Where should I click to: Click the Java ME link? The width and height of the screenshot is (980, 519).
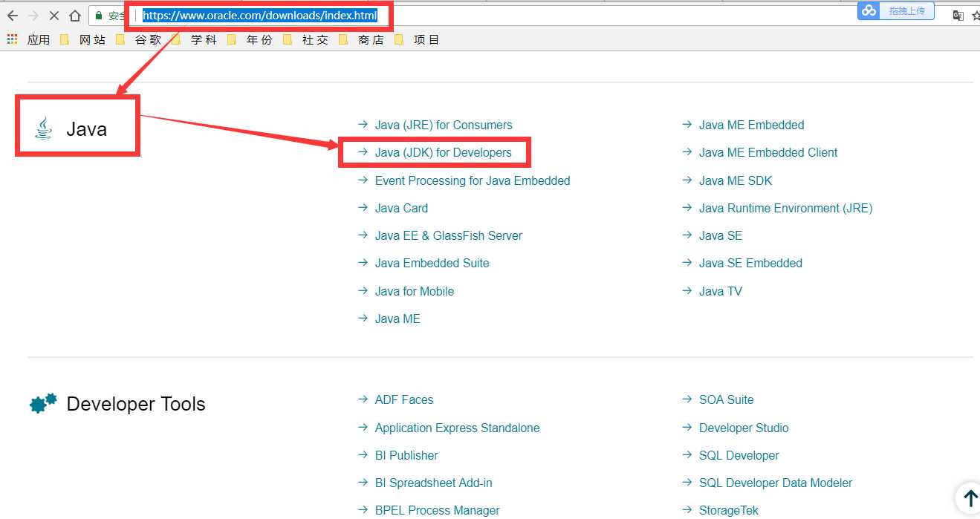(x=397, y=319)
